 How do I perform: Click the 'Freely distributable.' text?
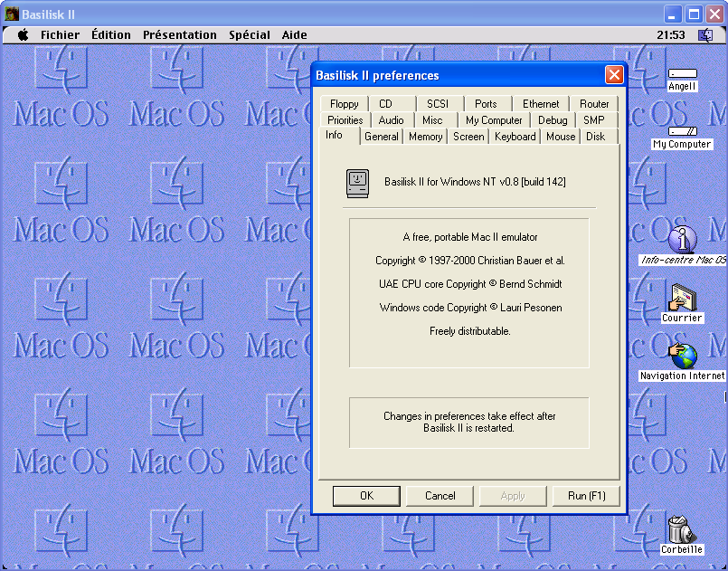point(470,331)
